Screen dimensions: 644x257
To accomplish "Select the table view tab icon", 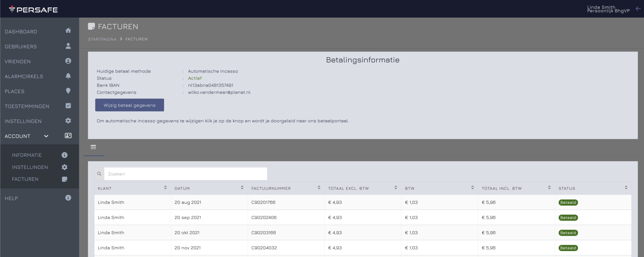I will coord(94,147).
